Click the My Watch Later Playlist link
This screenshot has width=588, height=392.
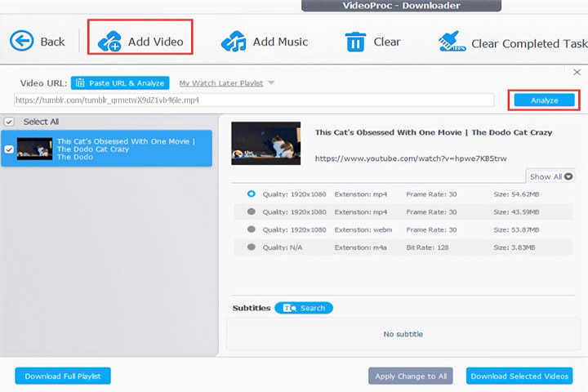[x=220, y=83]
